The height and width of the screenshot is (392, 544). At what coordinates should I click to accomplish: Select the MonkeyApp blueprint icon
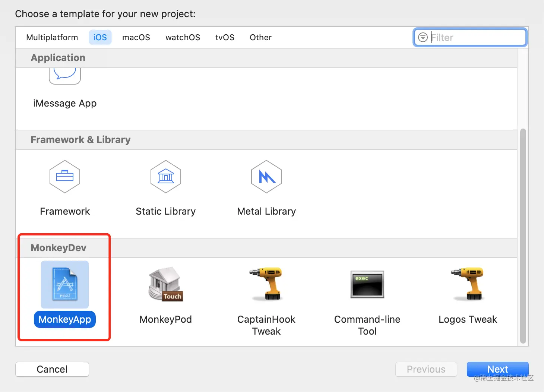tap(65, 284)
